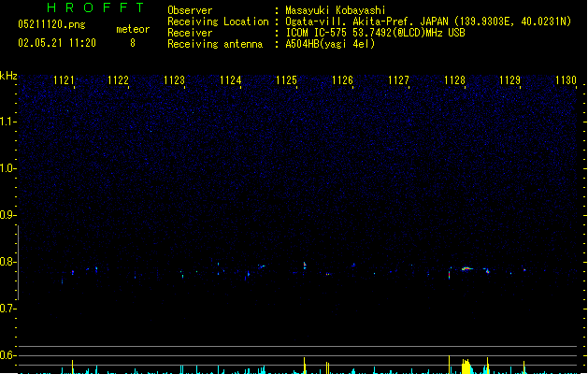588x374 pixels.
Task: Select the Ogata-vill. Akita-Pref. JAPAN location text
Action: tap(428, 22)
